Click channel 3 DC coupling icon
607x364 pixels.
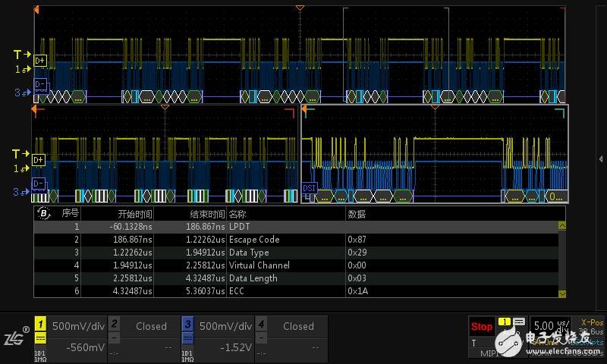[187, 338]
